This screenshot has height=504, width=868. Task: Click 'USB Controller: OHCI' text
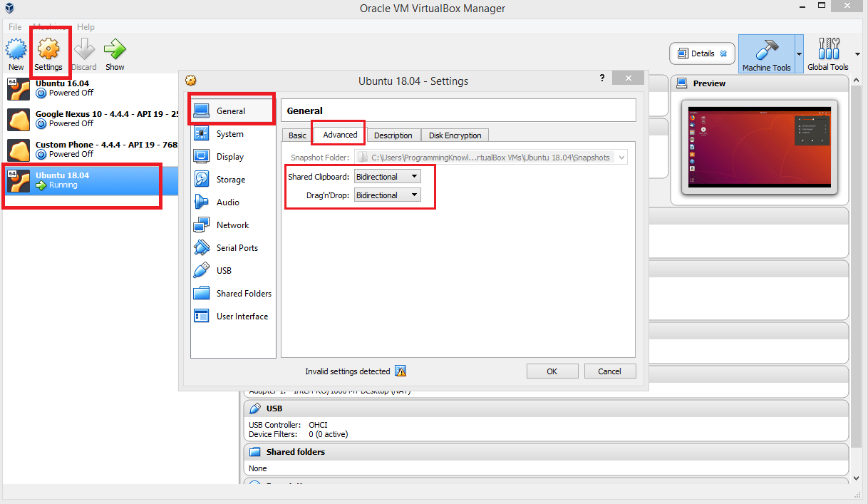tap(288, 425)
